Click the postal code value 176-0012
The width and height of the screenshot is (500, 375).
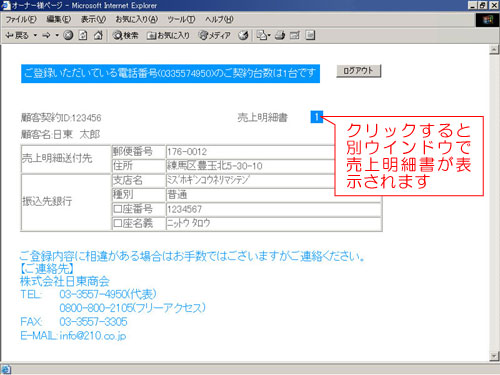tap(187, 152)
